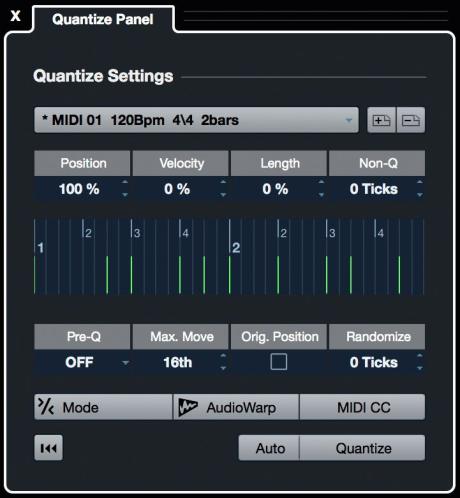The width and height of the screenshot is (460, 498).
Task: Click the reset quantize rewind icon
Action: (48, 448)
